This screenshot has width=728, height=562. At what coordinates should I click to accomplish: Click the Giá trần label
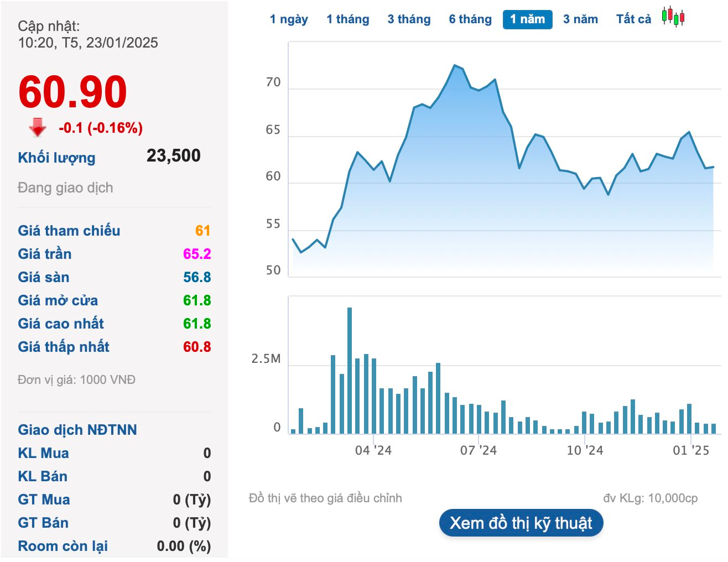point(44,254)
